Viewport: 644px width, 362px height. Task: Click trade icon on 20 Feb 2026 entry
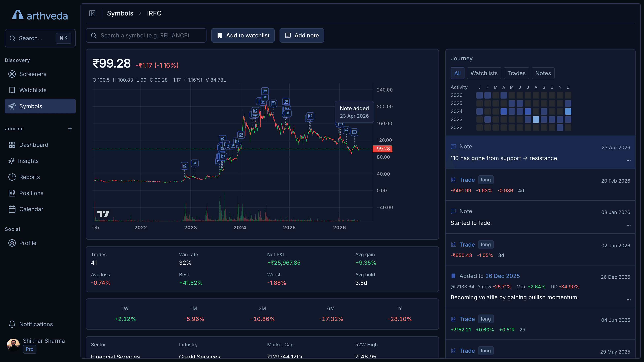[453, 180]
